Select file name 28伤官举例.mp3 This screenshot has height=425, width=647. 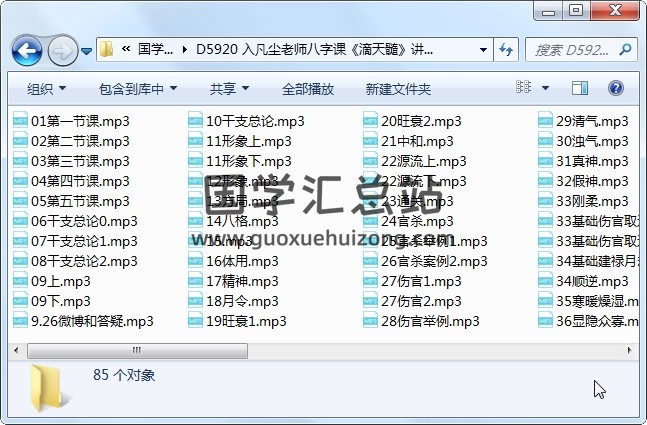point(430,321)
